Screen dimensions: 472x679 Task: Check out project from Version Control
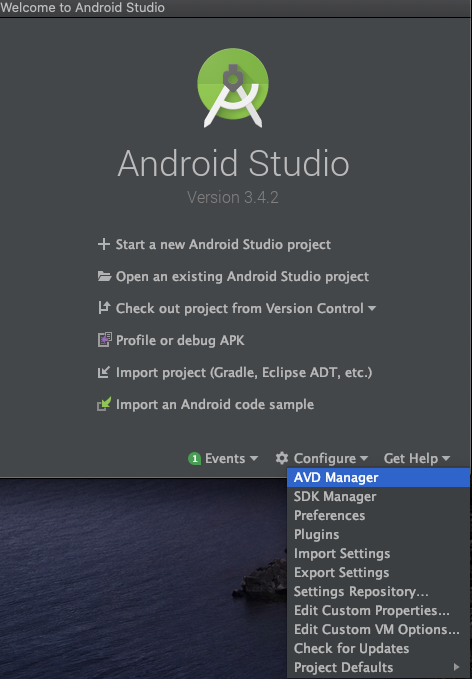(239, 308)
